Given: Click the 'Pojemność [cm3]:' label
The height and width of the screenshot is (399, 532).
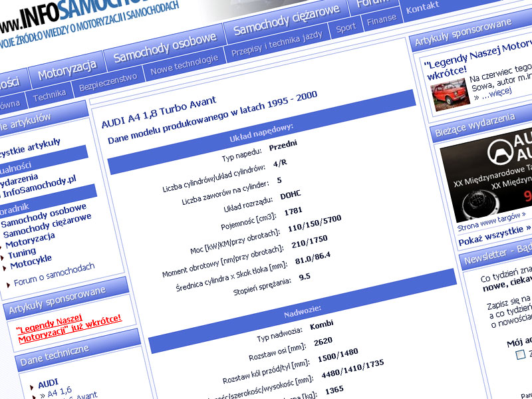Looking at the screenshot, I should click(248, 221).
